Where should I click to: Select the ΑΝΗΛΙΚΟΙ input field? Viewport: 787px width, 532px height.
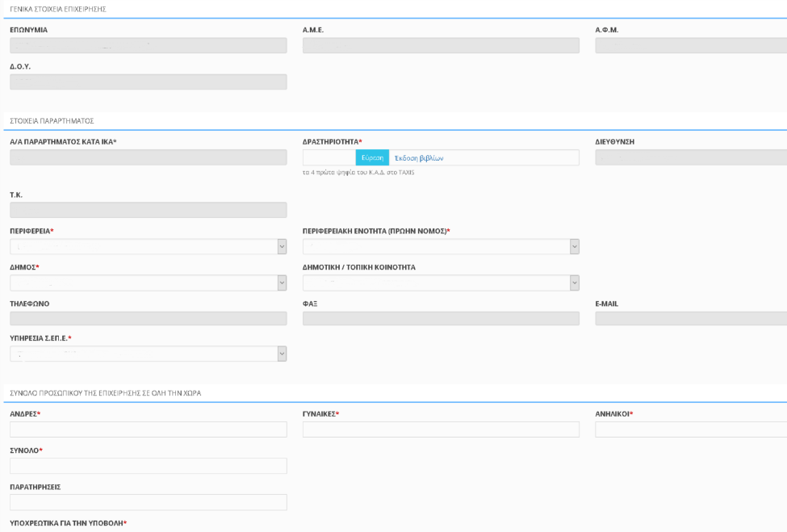tap(690, 429)
